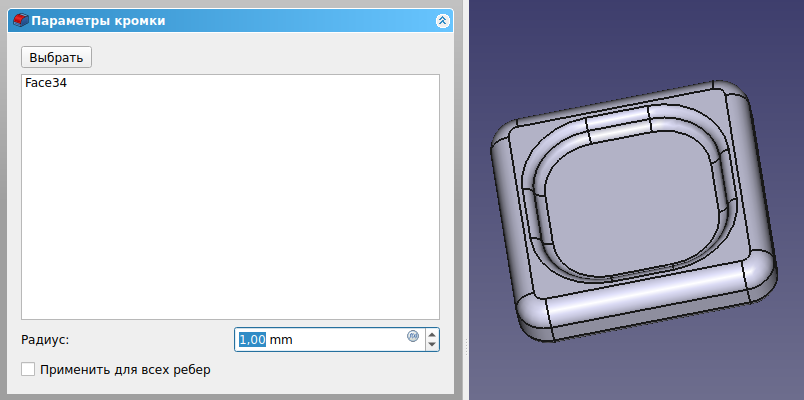
Task: Increase radius with the up arrow
Action: click(432, 334)
